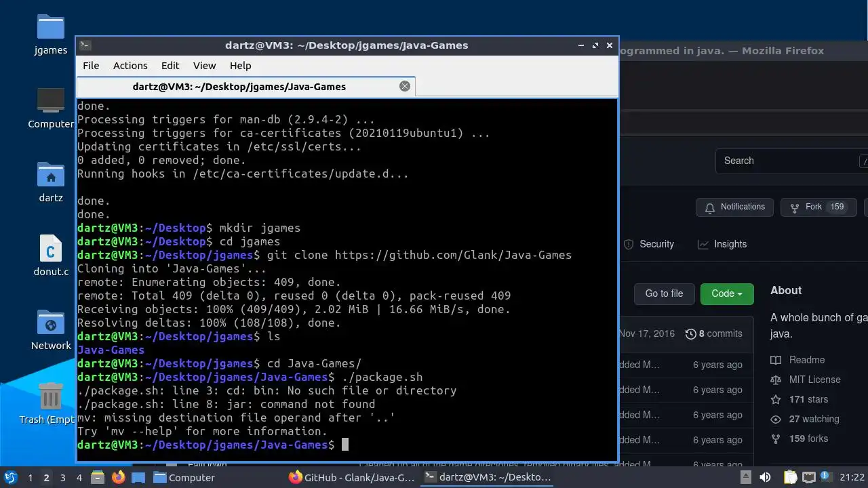Switch to workspace 3

(62, 478)
